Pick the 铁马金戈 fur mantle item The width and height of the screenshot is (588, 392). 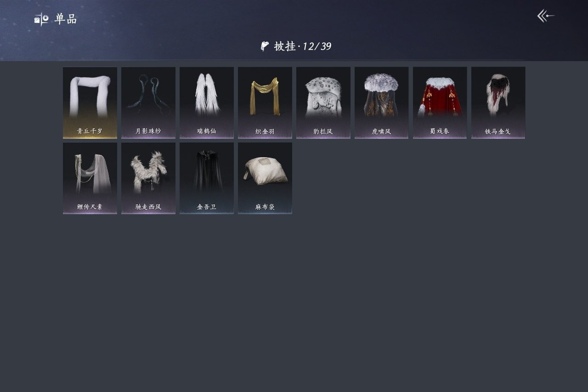498,102
